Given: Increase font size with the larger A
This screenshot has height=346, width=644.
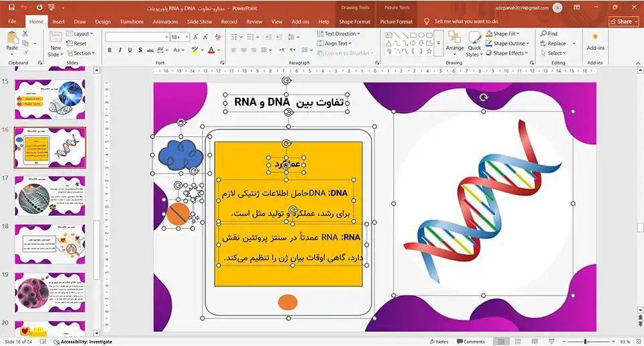Looking at the screenshot, I should pyautogui.click(x=196, y=37).
